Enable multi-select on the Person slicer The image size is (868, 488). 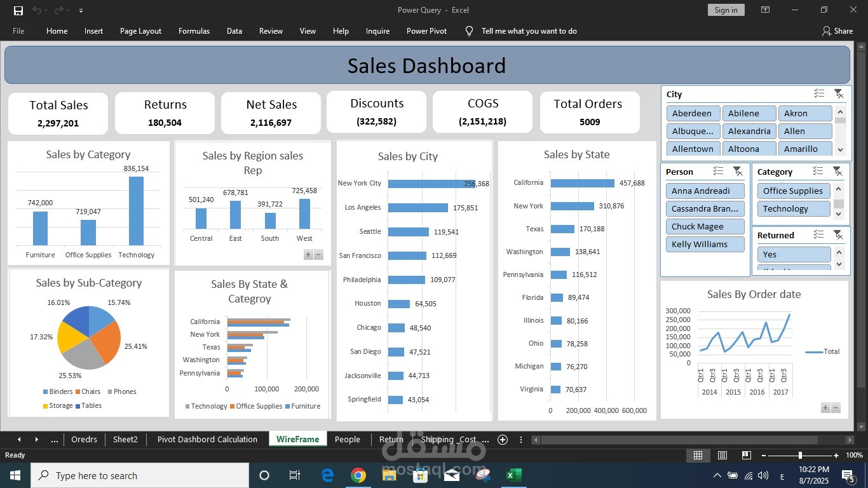coord(718,171)
